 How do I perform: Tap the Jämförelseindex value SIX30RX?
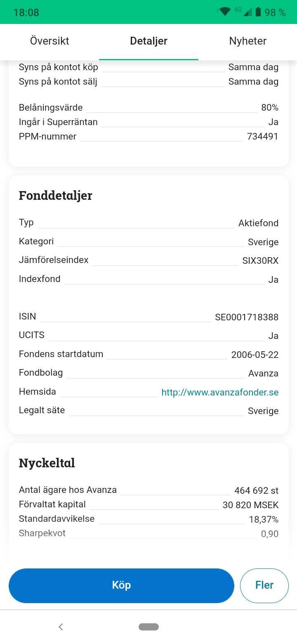(260, 261)
